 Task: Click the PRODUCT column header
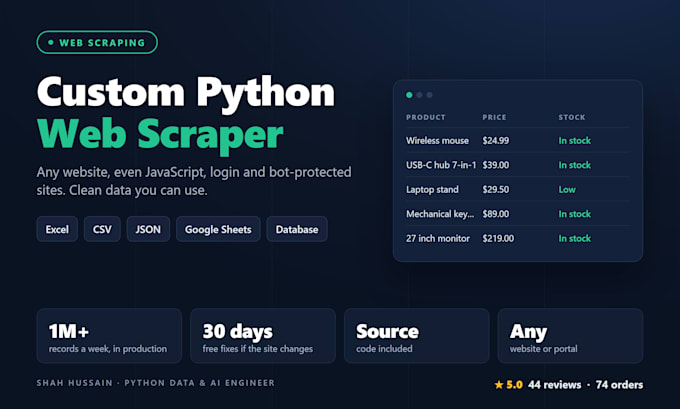click(425, 117)
